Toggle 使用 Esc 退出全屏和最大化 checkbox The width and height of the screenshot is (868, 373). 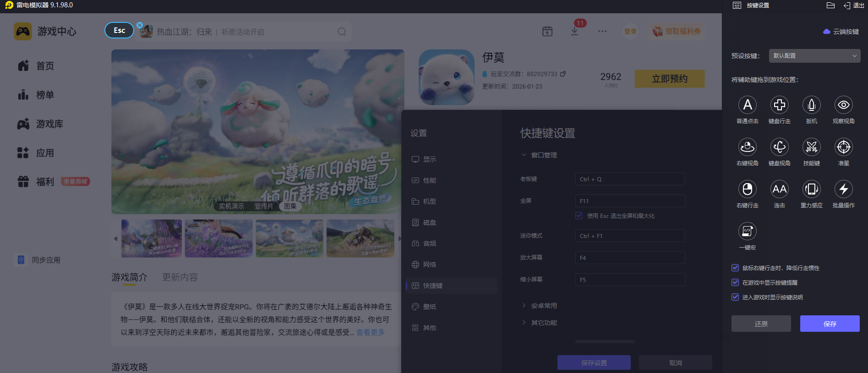579,216
